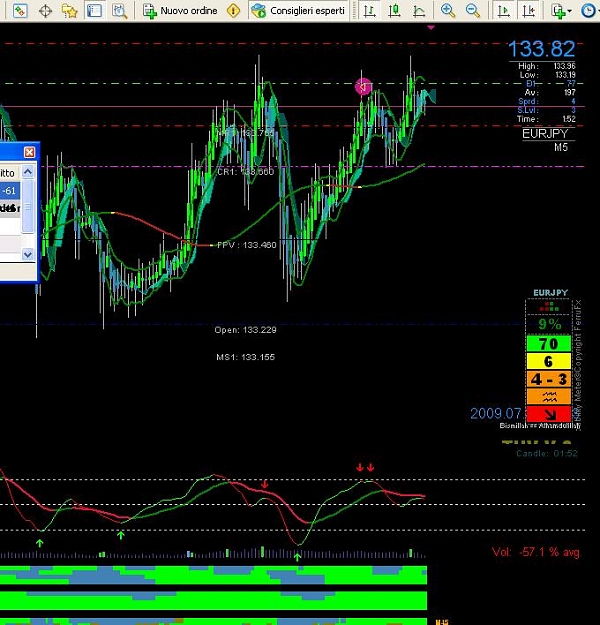Click the pink chart shift triangle marker
The image size is (600, 625).
click(431, 28)
